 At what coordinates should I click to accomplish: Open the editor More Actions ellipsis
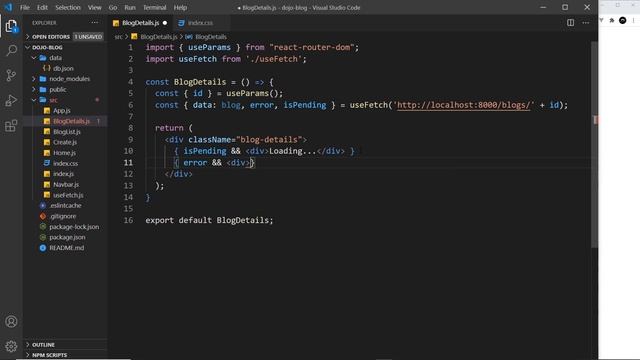(x=586, y=23)
